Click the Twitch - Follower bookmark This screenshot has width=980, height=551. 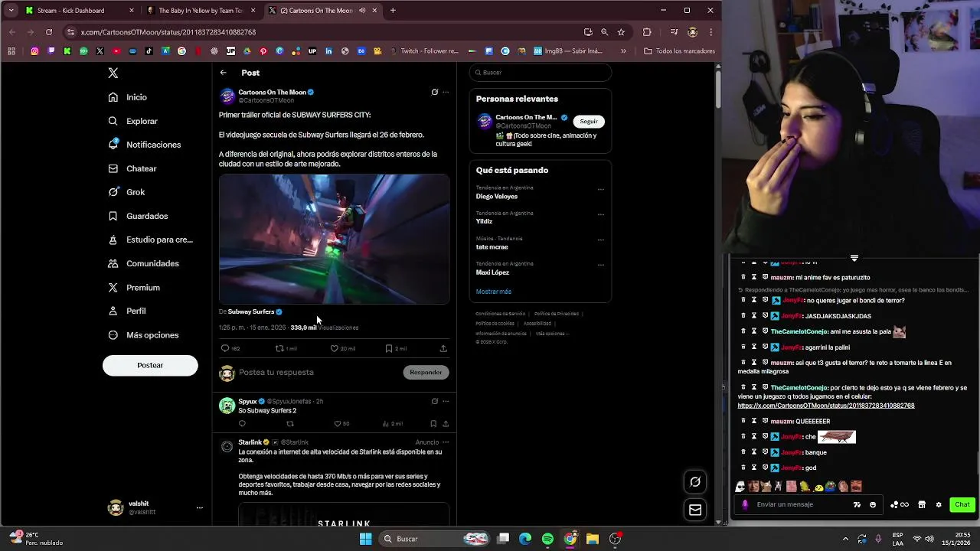click(x=424, y=51)
